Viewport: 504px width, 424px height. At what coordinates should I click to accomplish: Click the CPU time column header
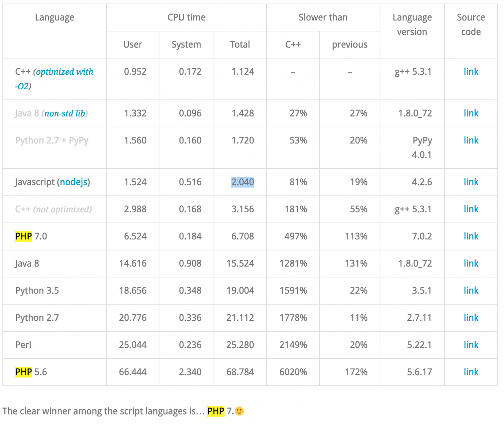click(187, 17)
